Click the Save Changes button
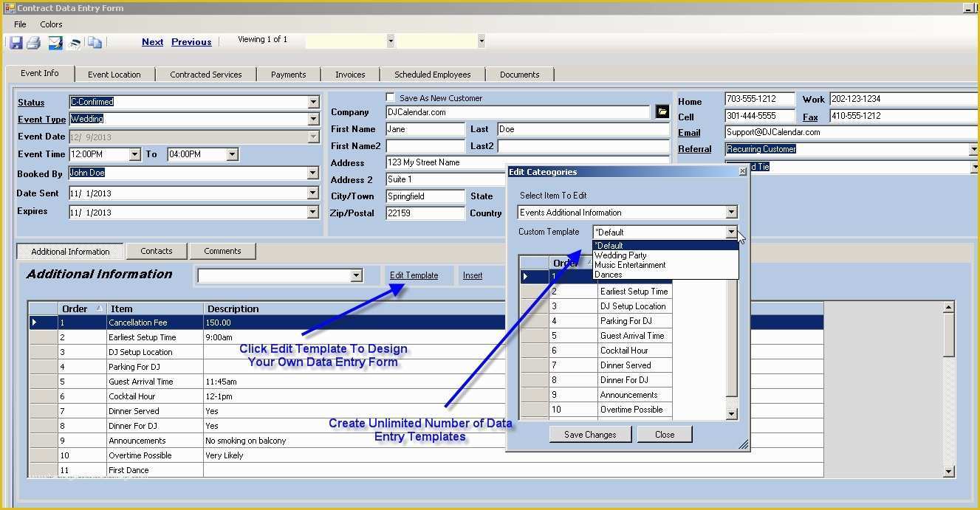This screenshot has height=510, width=980. point(589,434)
